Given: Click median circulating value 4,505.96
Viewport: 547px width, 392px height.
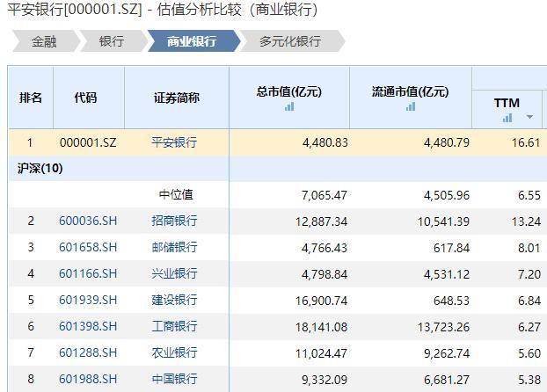Looking at the screenshot, I should tap(447, 195).
